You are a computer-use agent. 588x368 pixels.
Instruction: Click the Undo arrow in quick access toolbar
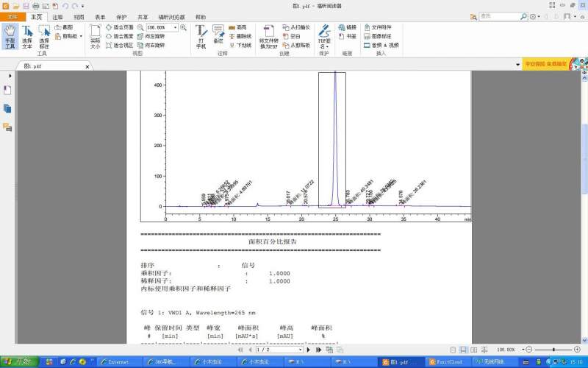coord(65,6)
